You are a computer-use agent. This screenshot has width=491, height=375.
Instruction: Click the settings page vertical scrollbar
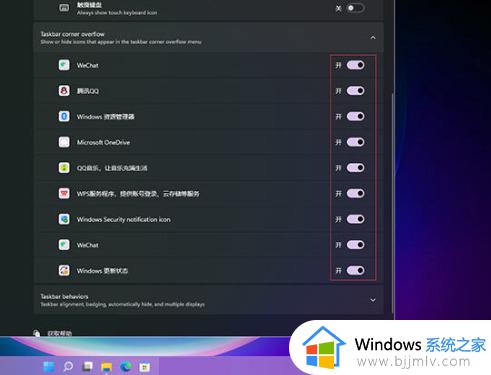click(393, 203)
